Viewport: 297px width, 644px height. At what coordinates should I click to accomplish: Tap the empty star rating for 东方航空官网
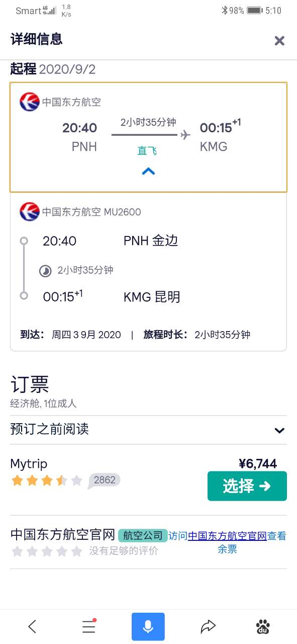[x=47, y=551]
